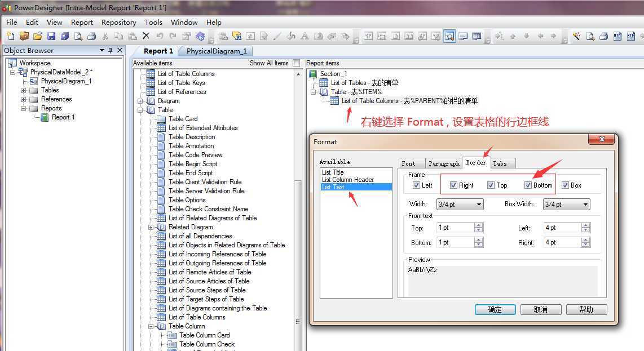Open the Tools menu
The height and width of the screenshot is (351, 644).
[153, 22]
